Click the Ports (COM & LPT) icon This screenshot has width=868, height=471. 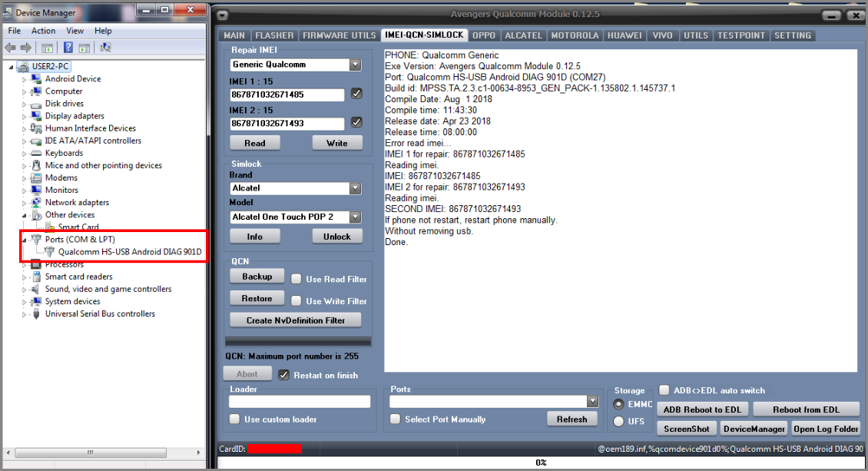pos(36,239)
